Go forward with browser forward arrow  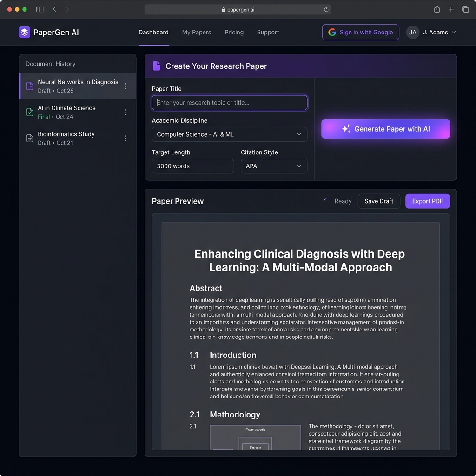point(67,9)
